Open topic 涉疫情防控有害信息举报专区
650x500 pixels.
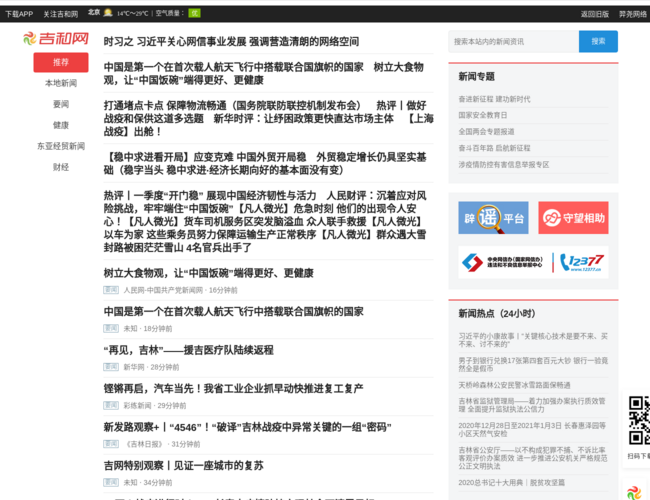[504, 165]
